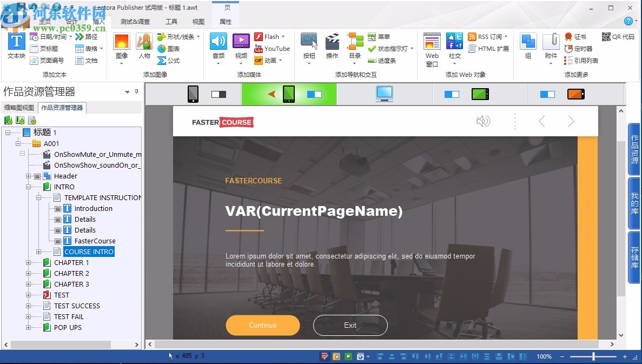This screenshot has width=642, height=364.
Task: Toggle phone portrait view switch
Action: 219,95
